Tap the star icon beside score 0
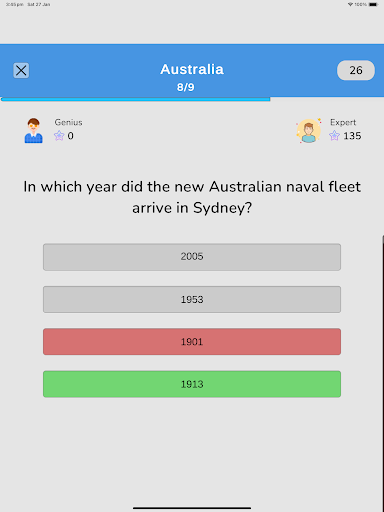Screen dimensions: 384x512 59,136
